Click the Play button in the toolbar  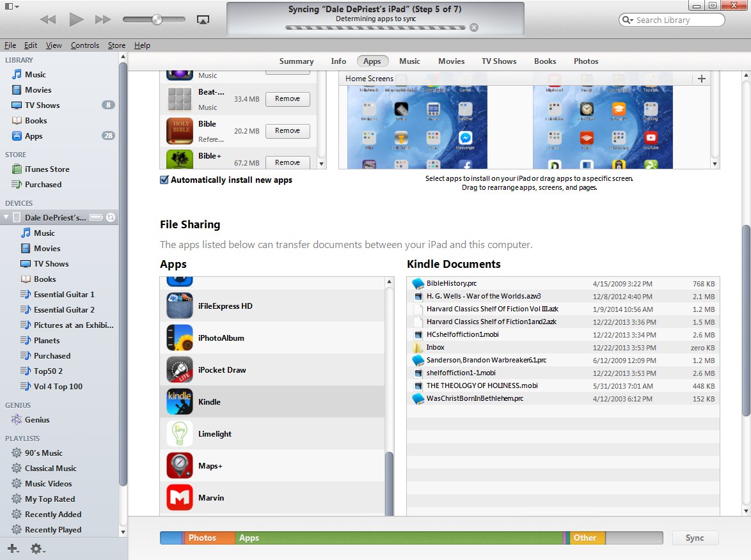pyautogui.click(x=76, y=20)
